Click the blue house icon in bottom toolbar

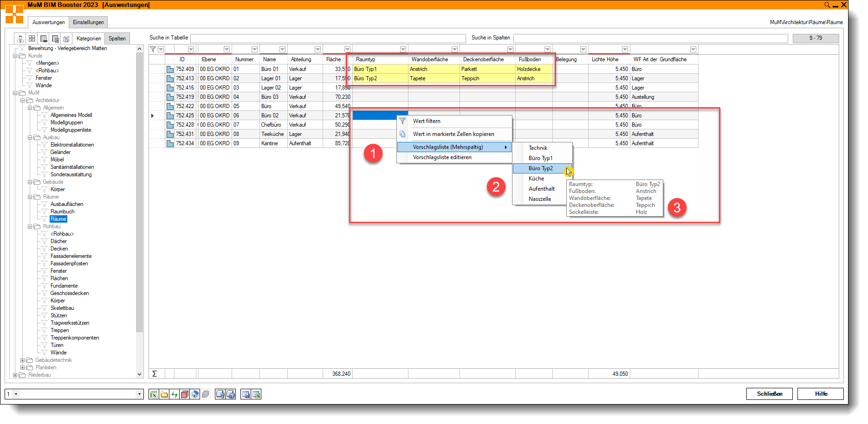[195, 394]
